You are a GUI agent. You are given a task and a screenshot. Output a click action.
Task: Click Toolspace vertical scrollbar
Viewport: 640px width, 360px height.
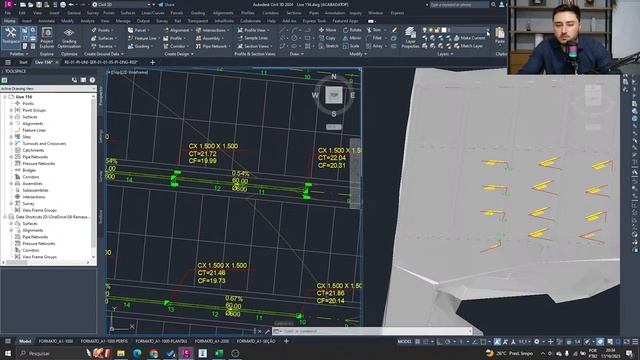[x=94, y=176]
